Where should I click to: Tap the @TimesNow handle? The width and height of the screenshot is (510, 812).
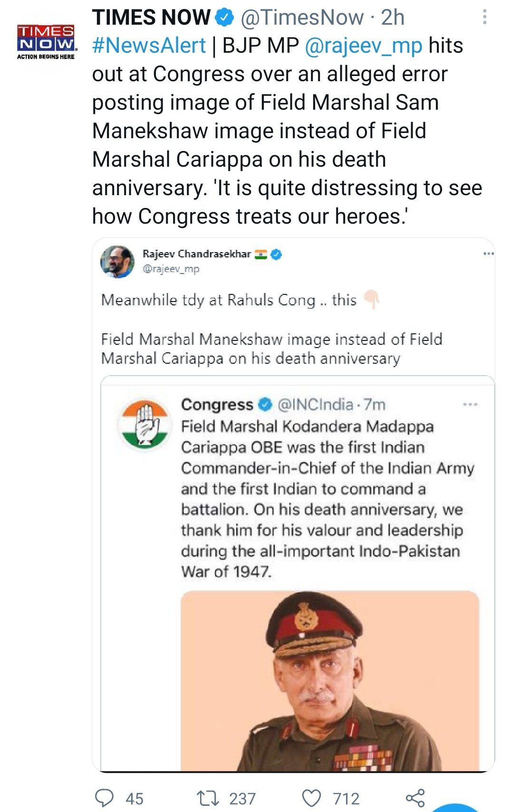(302, 18)
